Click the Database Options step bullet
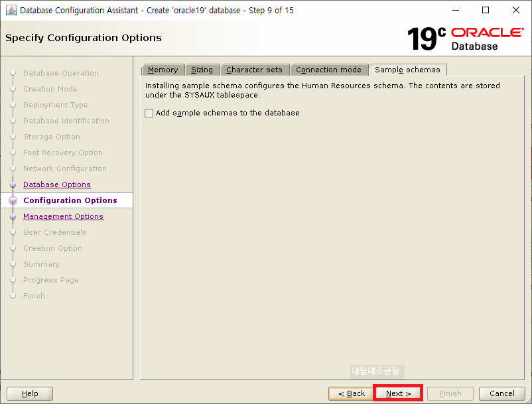The image size is (532, 404). 13,185
